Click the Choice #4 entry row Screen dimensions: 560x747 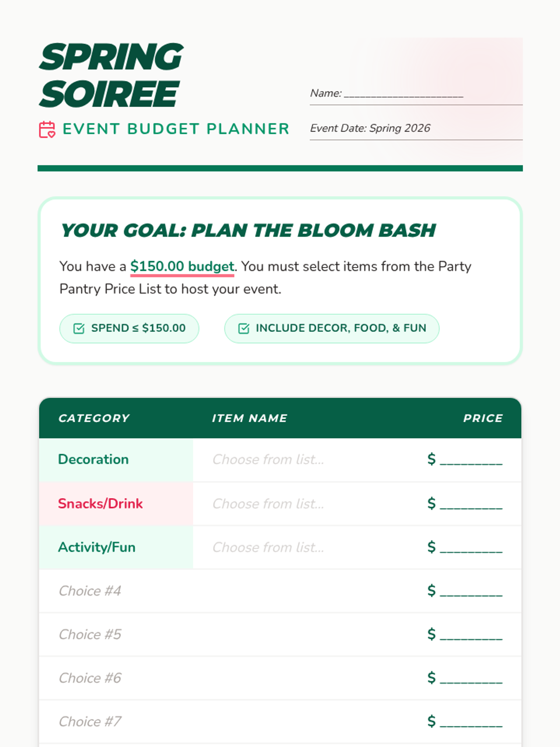[280, 591]
